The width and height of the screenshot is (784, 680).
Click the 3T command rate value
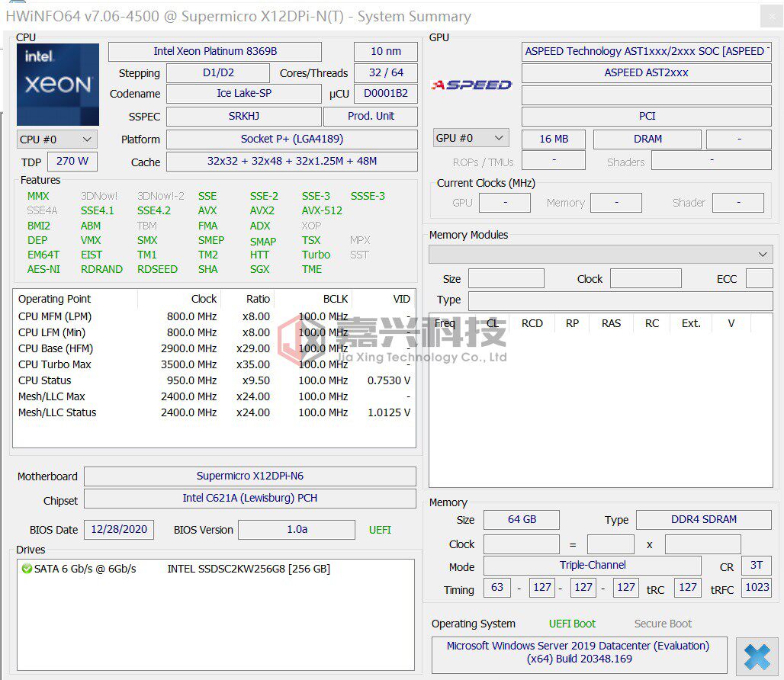point(756,566)
